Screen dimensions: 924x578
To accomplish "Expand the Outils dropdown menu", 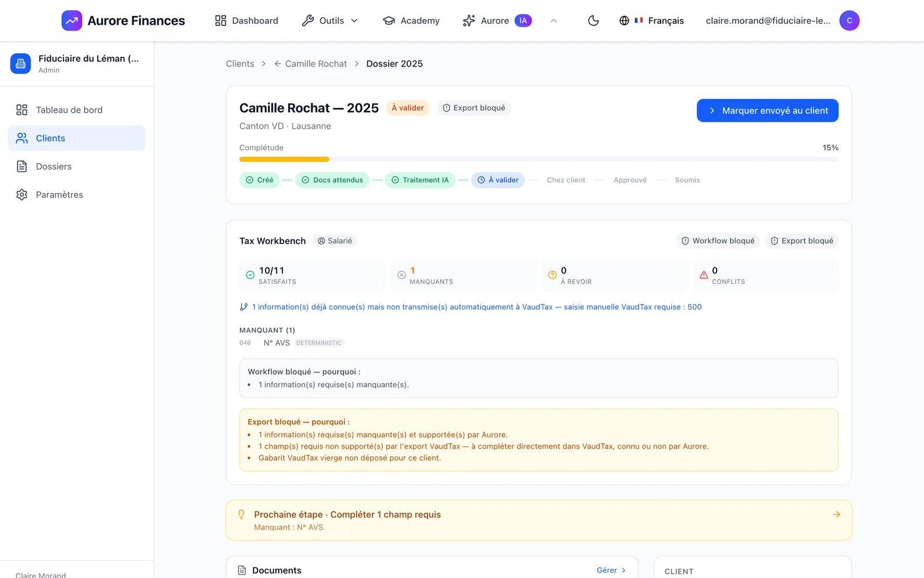I will pyautogui.click(x=330, y=21).
